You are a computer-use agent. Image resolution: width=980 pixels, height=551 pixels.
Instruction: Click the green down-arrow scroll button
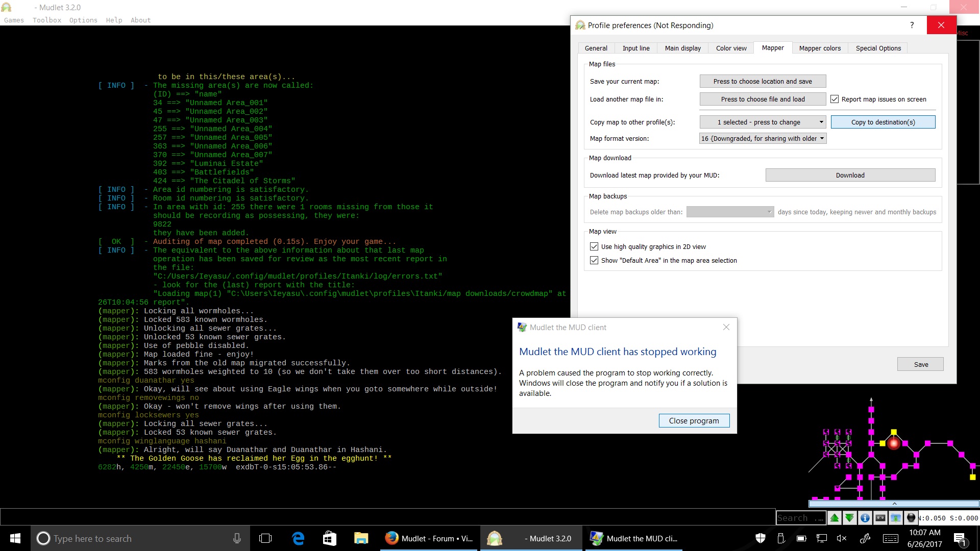(x=850, y=518)
